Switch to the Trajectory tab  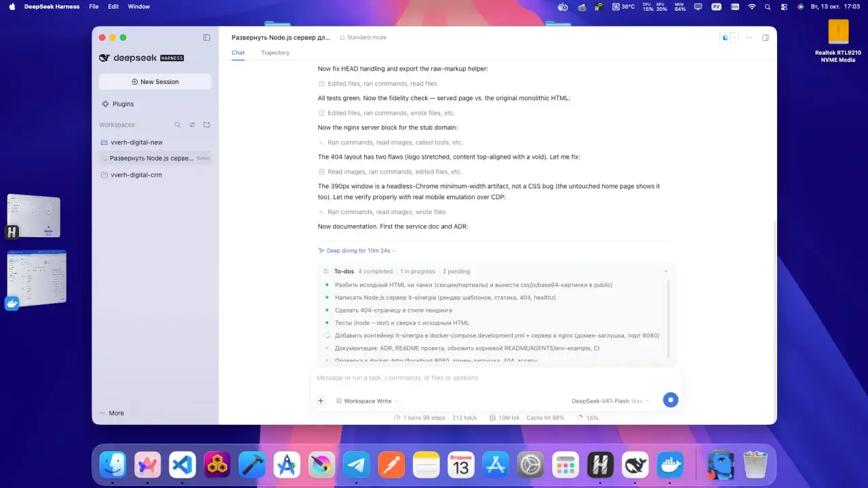[275, 52]
